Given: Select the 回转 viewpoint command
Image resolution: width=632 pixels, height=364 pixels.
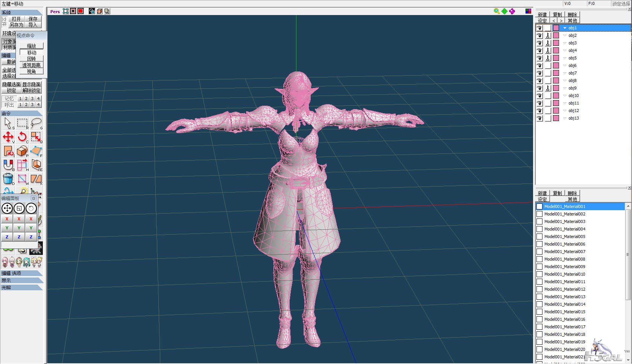Looking at the screenshot, I should 32,59.
